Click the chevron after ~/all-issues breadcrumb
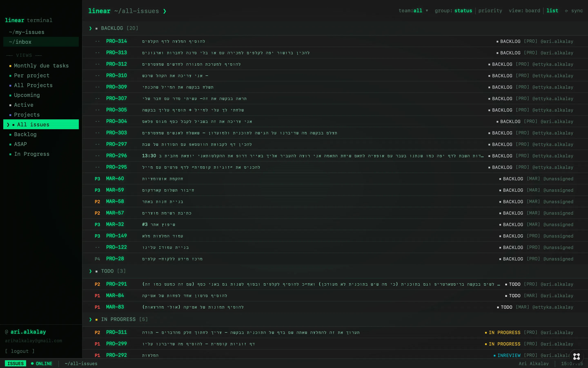Screen dimensions: 588x368 tap(165, 11)
